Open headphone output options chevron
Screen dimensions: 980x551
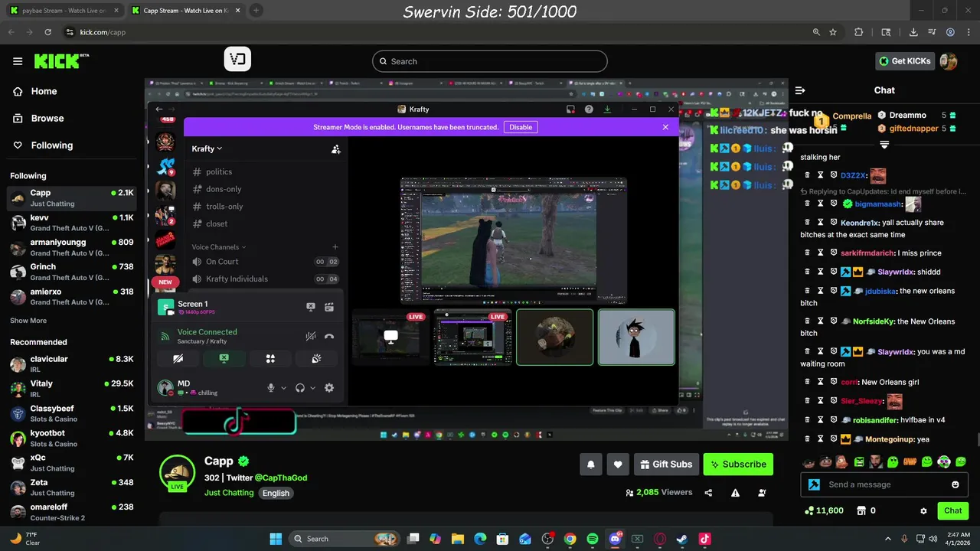tap(313, 388)
